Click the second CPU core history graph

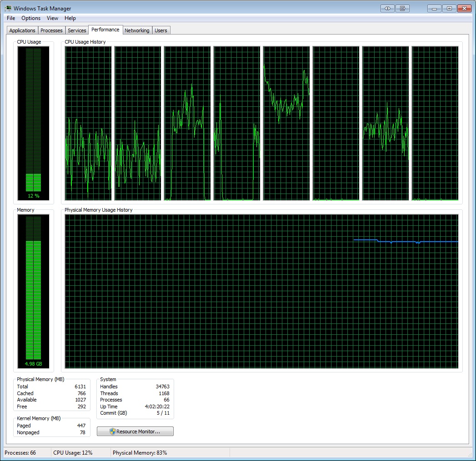(138, 123)
